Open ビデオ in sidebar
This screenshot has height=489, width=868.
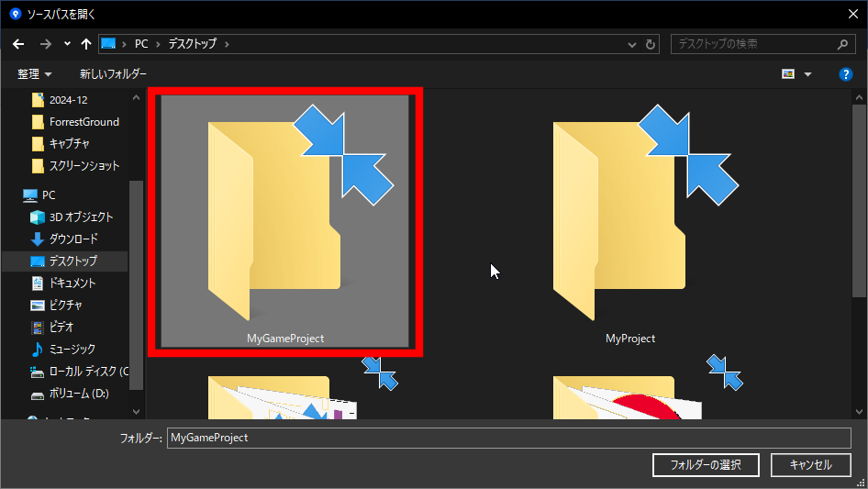pyautogui.click(x=61, y=328)
